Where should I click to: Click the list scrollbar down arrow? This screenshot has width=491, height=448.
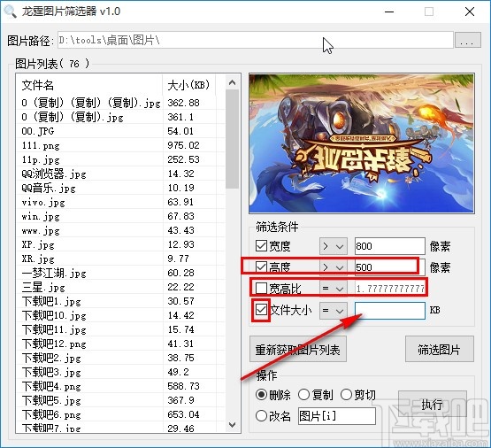[232, 425]
